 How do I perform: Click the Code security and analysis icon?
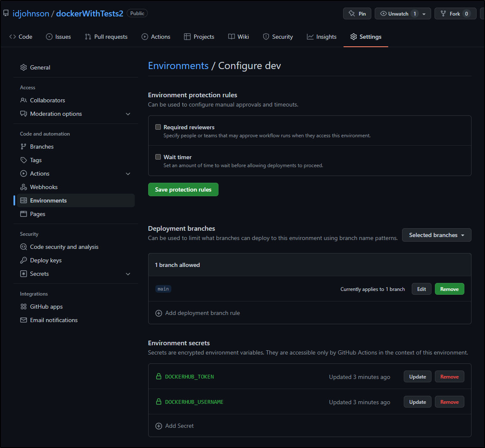click(24, 247)
